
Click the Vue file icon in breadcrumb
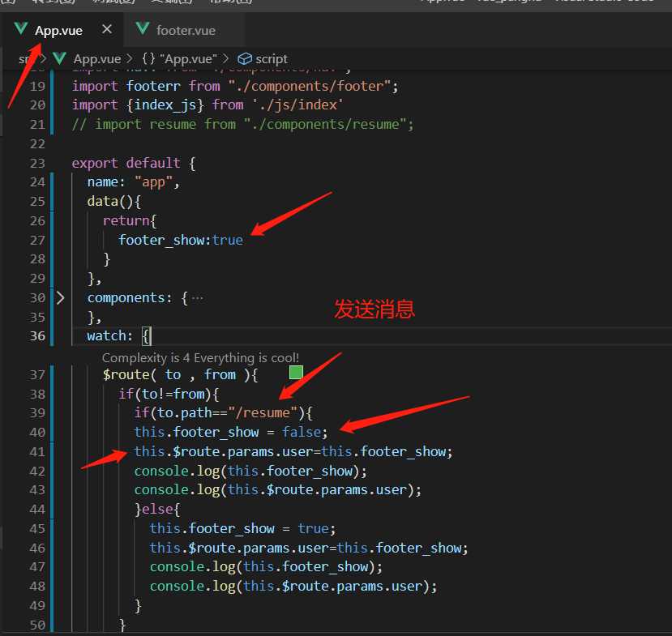(x=59, y=58)
